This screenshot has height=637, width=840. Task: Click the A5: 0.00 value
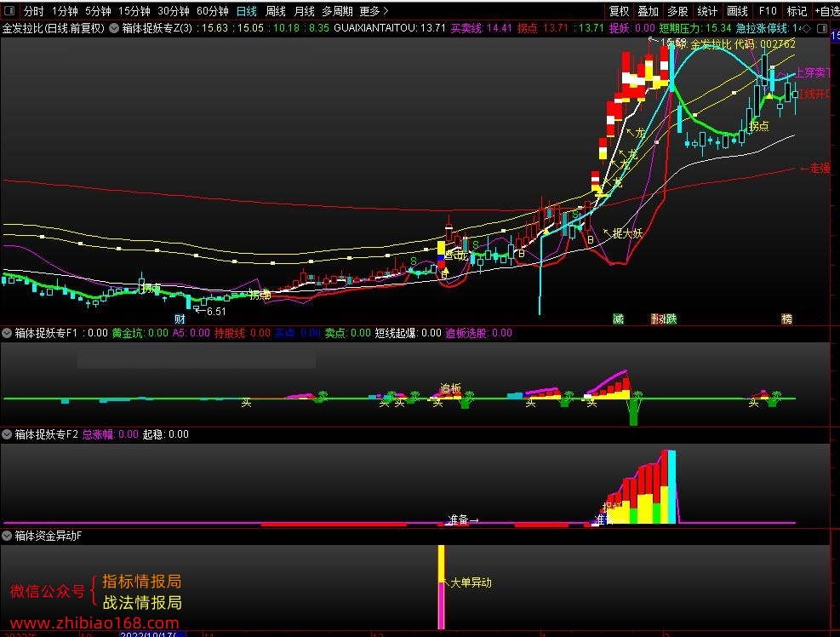point(191,333)
